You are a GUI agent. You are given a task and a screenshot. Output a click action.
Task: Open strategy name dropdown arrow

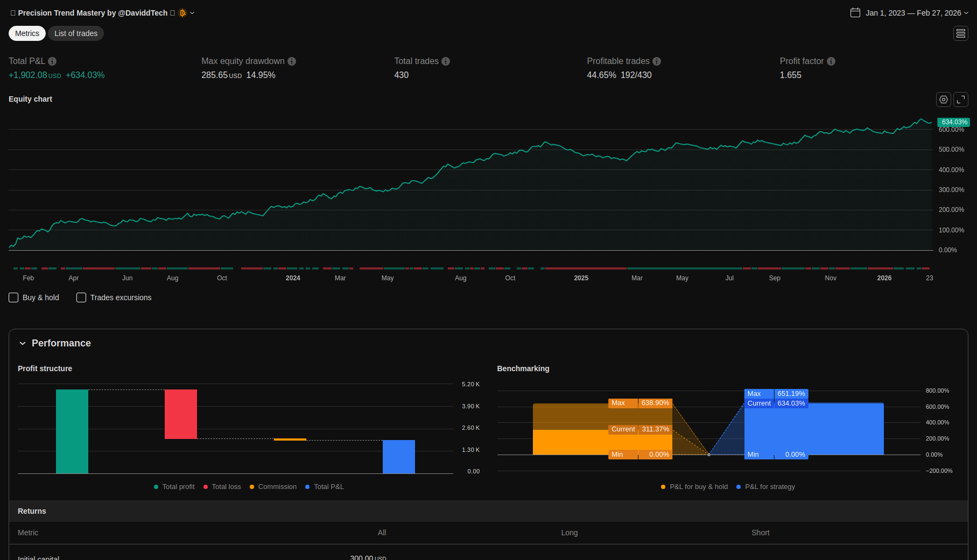[x=192, y=13]
